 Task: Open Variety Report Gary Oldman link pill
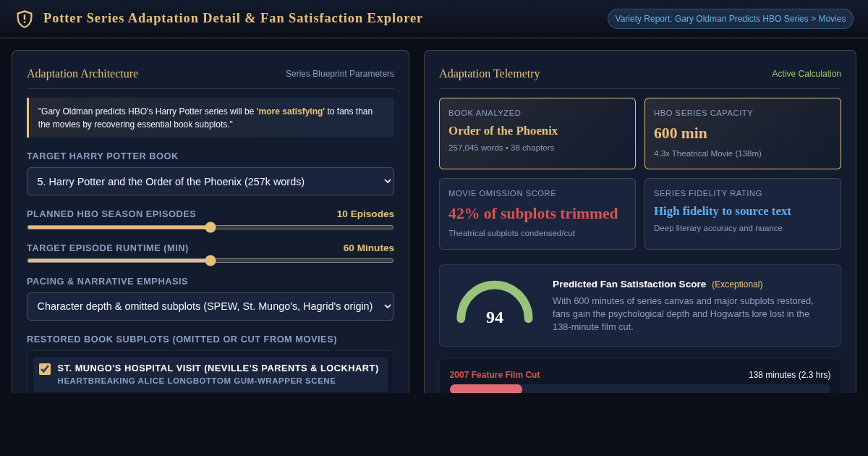coord(731,19)
